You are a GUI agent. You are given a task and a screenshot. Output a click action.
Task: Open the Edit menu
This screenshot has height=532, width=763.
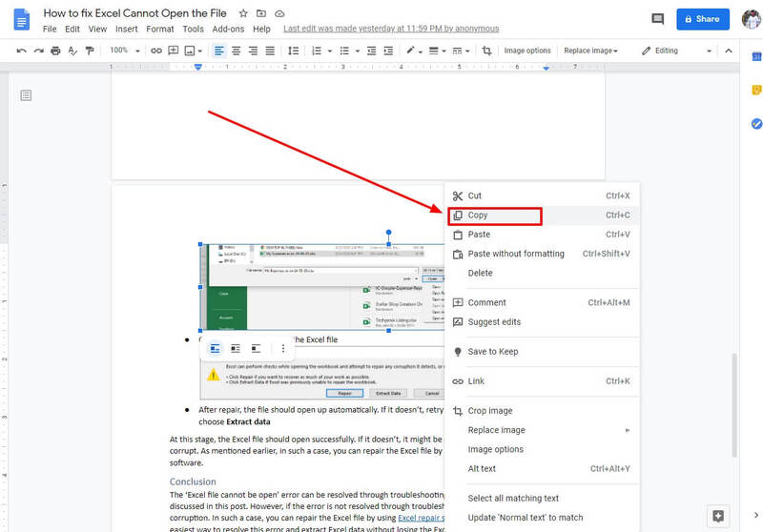[72, 30]
